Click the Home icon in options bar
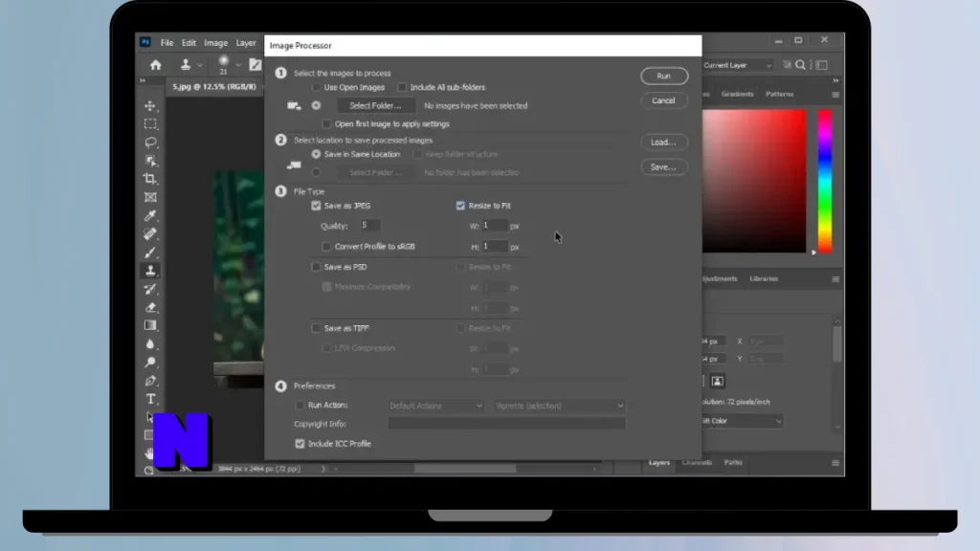980x551 pixels. [156, 65]
